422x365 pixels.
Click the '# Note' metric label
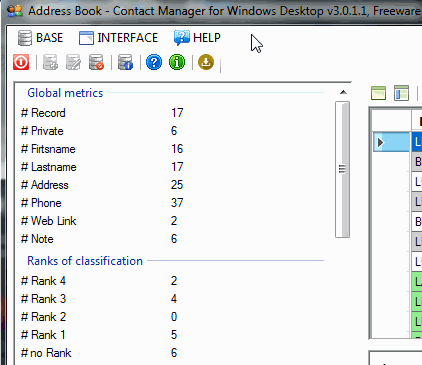point(37,239)
